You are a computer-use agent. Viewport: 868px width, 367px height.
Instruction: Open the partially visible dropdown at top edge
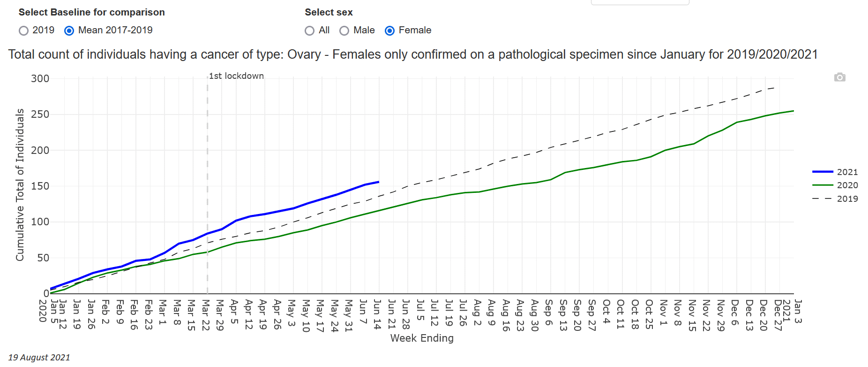click(x=640, y=2)
